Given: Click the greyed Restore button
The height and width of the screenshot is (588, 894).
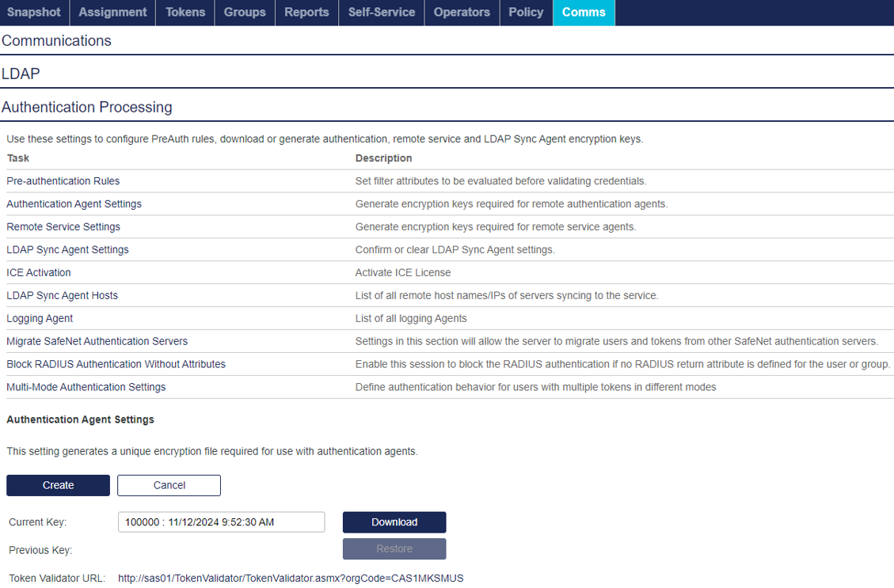Looking at the screenshot, I should coord(394,549).
